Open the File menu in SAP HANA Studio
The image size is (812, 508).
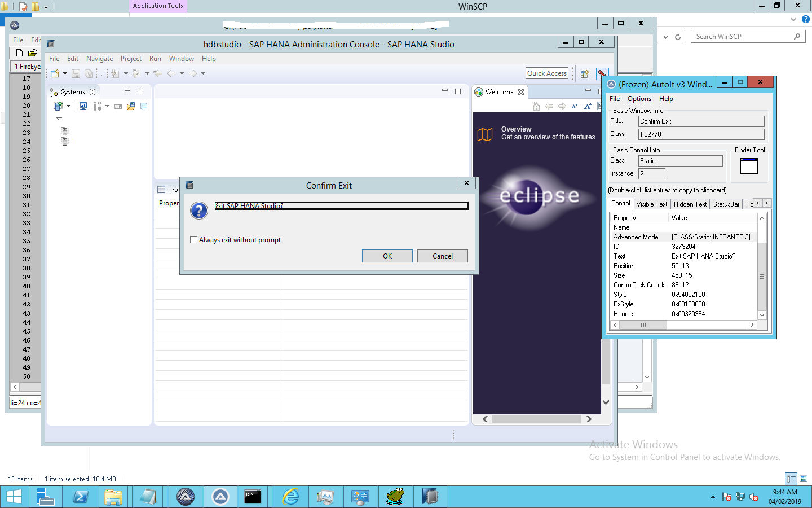(x=54, y=59)
